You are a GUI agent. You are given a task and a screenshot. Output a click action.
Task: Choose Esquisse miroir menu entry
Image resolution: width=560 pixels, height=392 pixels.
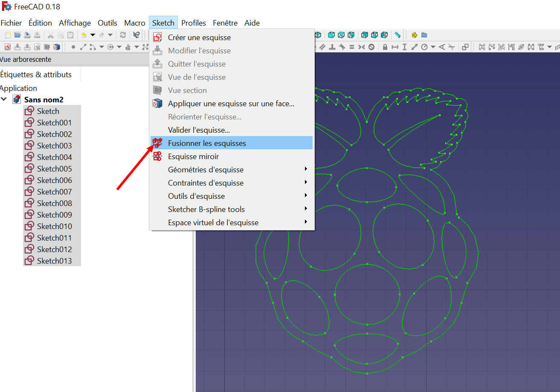(232, 157)
